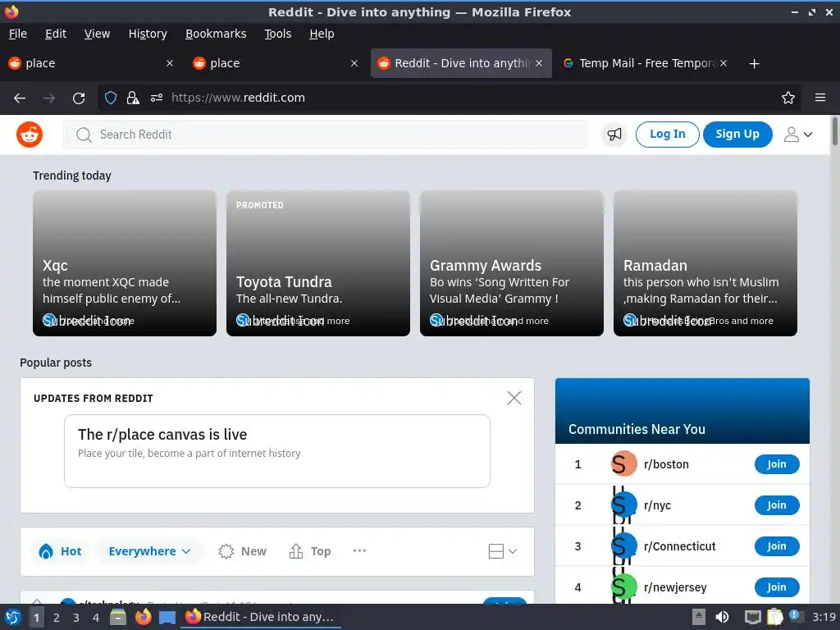Screen dimensions: 840x630
Task: Join the r/newjersey community
Action: 777,587
